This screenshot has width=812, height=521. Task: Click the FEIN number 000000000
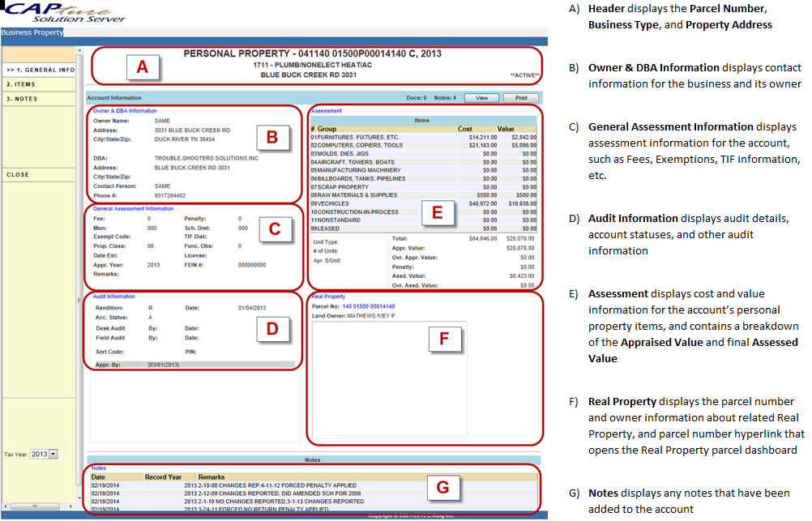[252, 265]
